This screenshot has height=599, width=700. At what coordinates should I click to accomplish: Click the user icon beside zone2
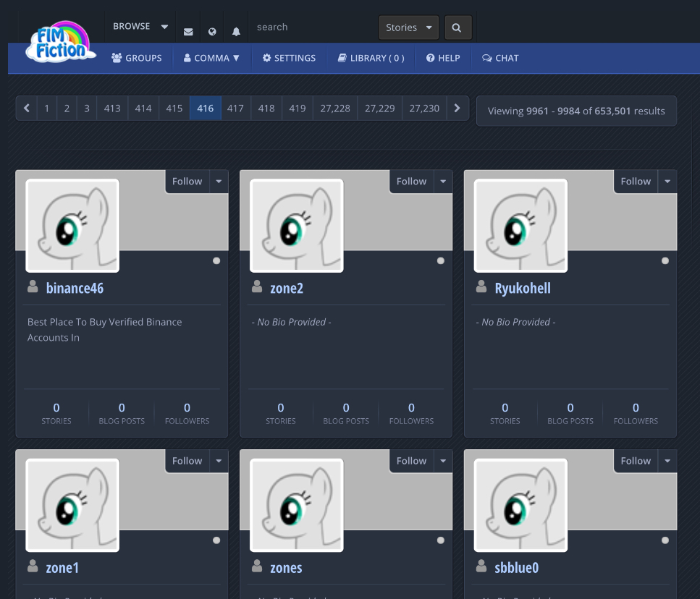pyautogui.click(x=257, y=286)
